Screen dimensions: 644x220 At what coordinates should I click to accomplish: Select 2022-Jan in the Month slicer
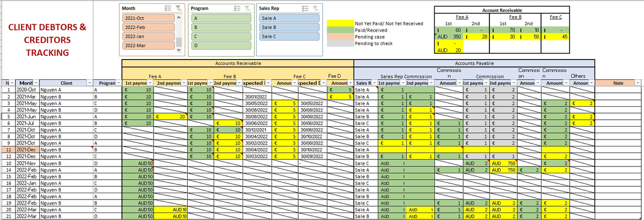click(148, 36)
